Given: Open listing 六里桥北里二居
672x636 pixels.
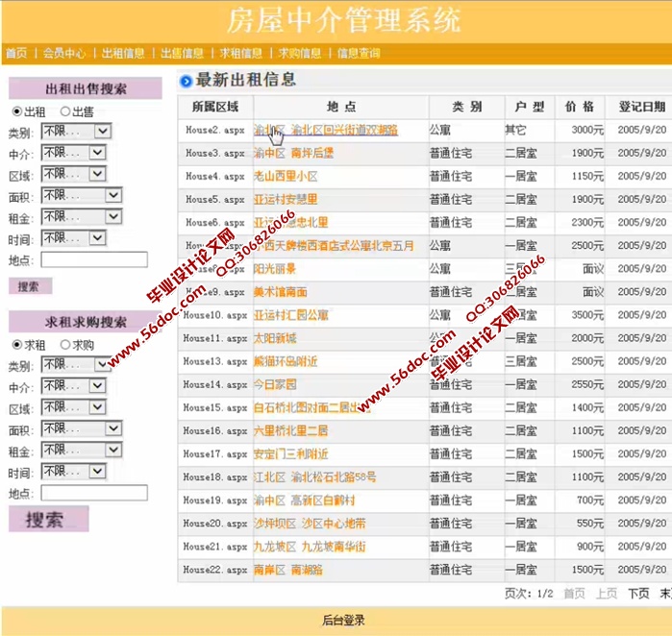Looking at the screenshot, I should (291, 430).
